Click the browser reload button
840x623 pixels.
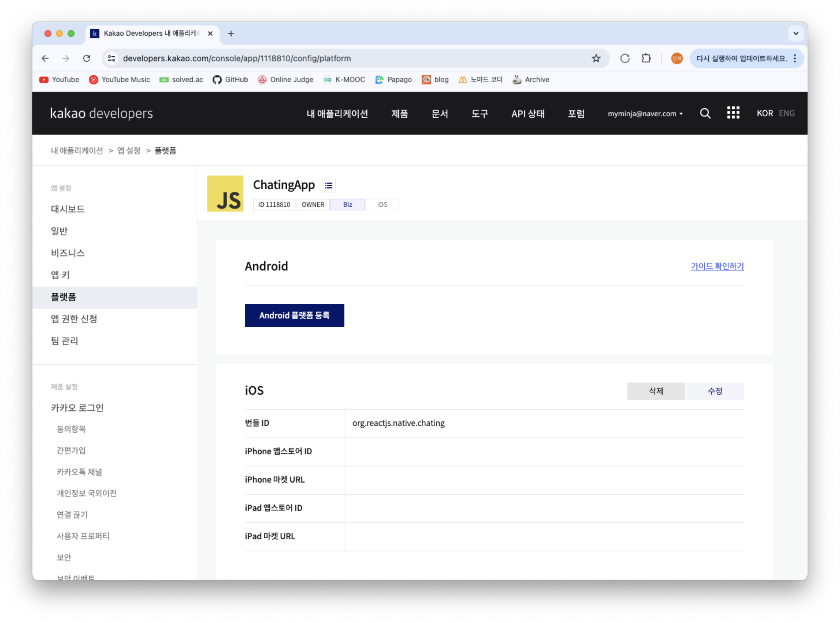point(87,58)
